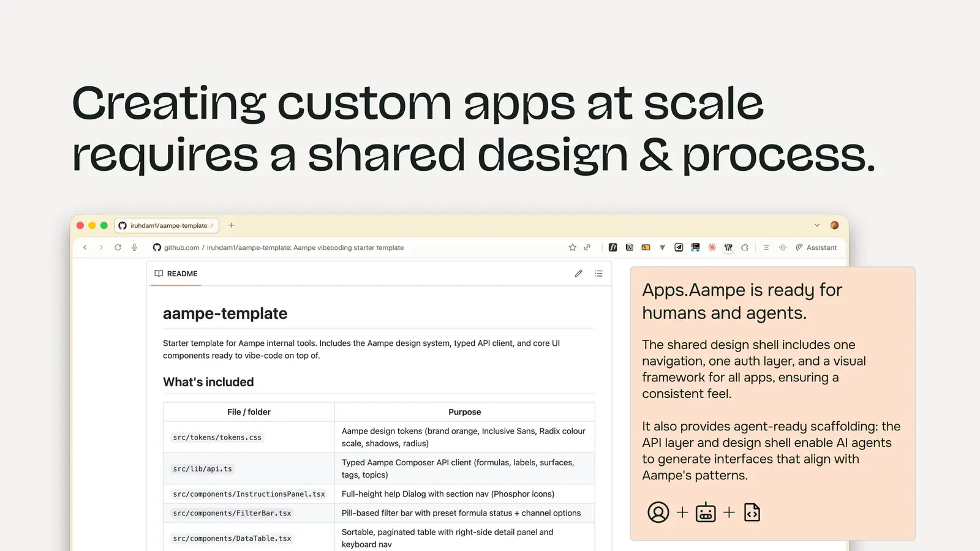The width and height of the screenshot is (980, 551).
Task: Click the aampe-template heading
Action: (225, 313)
